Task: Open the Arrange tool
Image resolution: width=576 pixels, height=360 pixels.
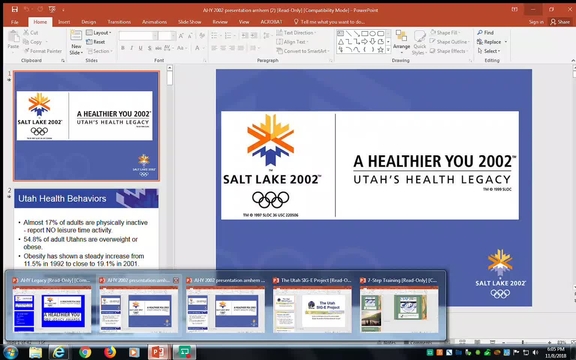Action: [401, 40]
